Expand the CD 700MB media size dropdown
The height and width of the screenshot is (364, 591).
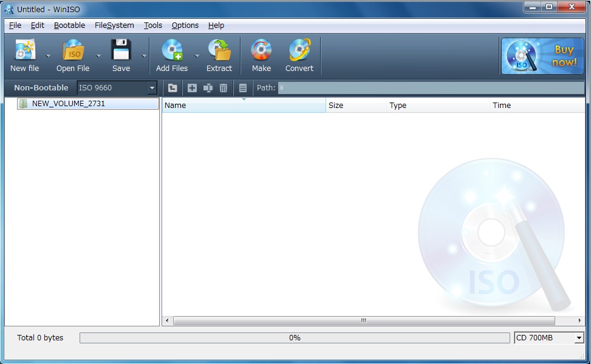[579, 338]
